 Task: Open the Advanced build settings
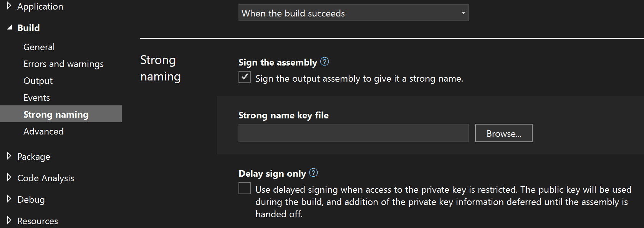(x=43, y=131)
